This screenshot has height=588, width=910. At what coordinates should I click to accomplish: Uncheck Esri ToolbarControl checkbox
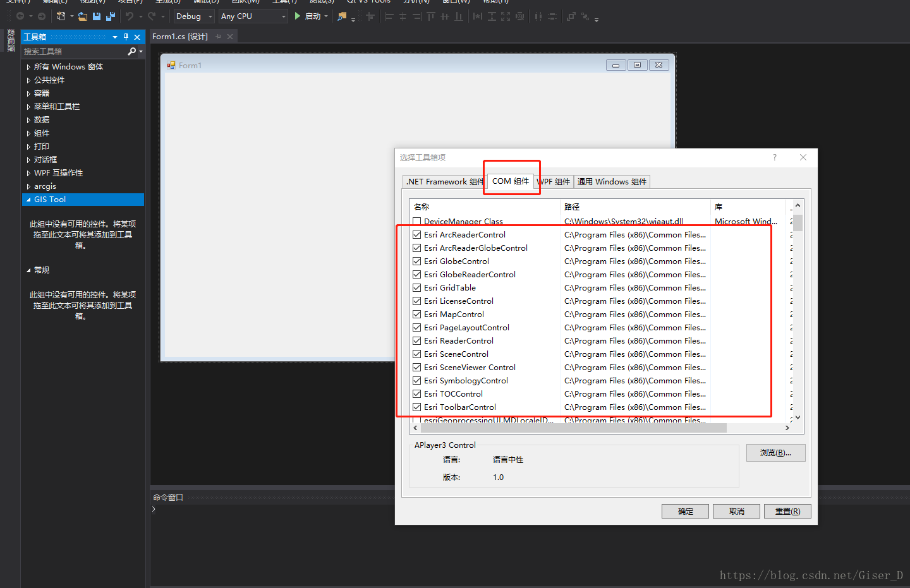click(x=416, y=407)
